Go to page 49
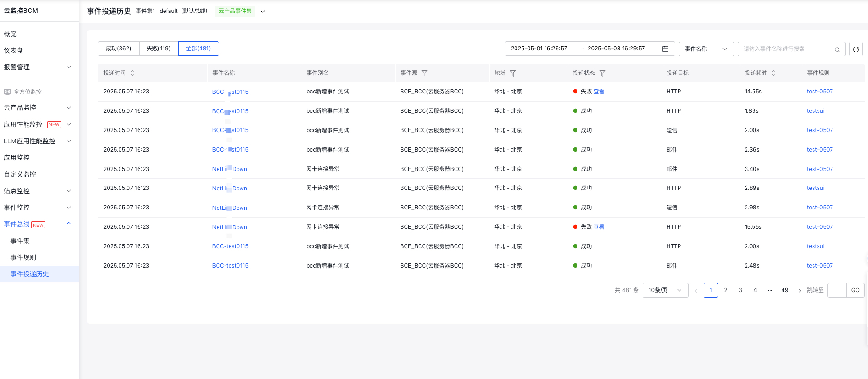 [x=784, y=290]
